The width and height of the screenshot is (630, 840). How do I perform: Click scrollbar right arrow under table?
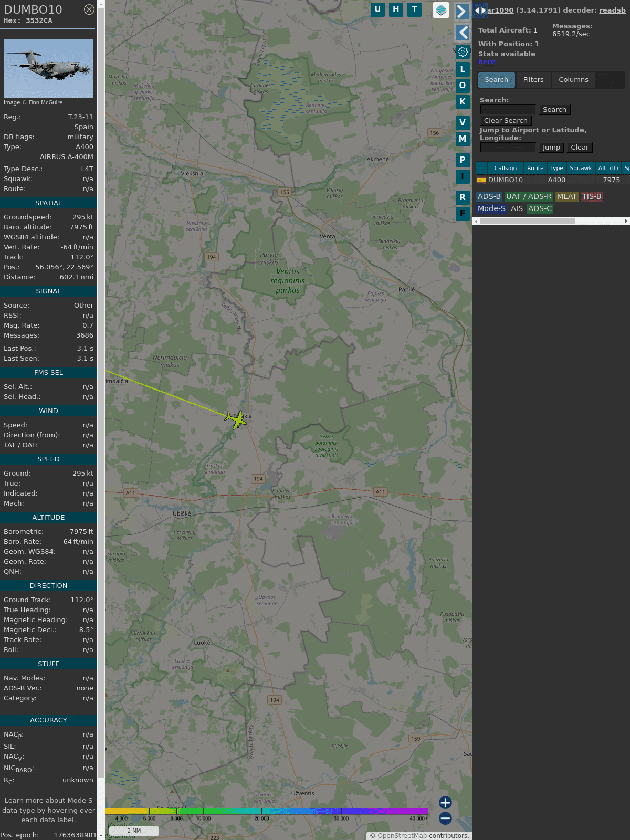pyautogui.click(x=626, y=222)
